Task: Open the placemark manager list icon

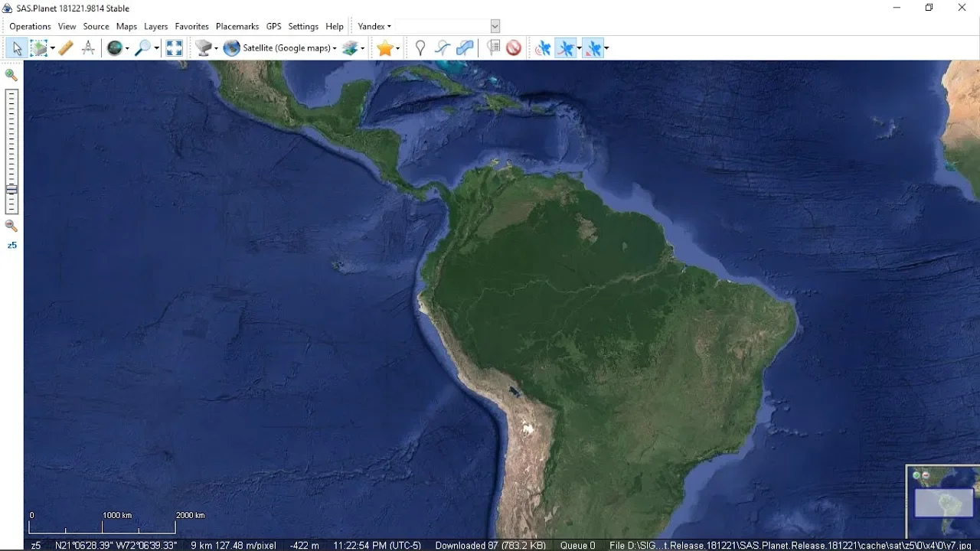Action: [x=493, y=48]
